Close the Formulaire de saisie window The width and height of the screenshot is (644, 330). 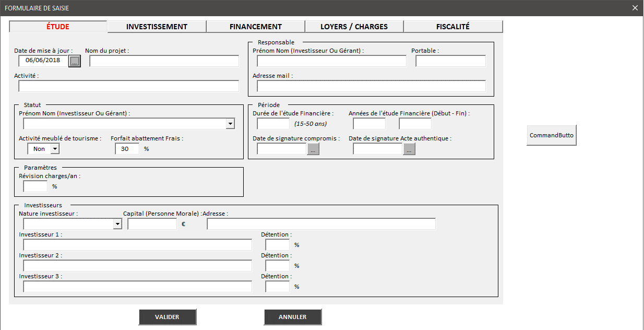point(635,8)
